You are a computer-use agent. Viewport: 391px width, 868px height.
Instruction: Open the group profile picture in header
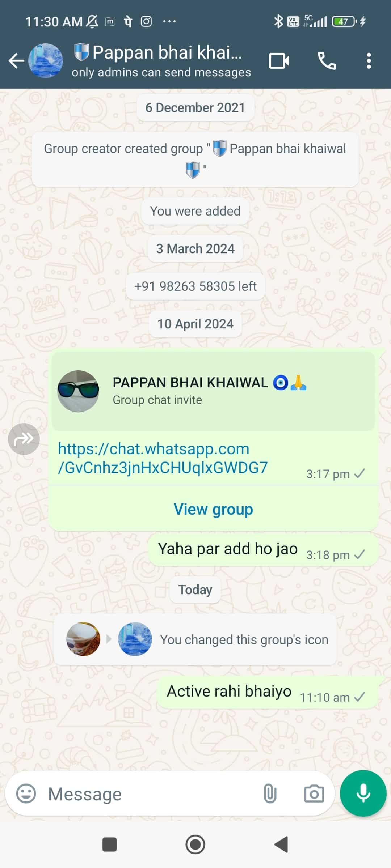(x=46, y=61)
